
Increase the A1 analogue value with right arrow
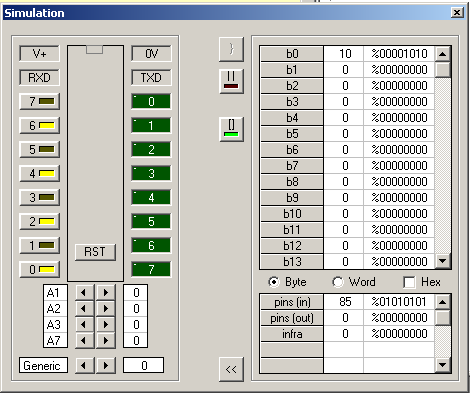[106, 292]
